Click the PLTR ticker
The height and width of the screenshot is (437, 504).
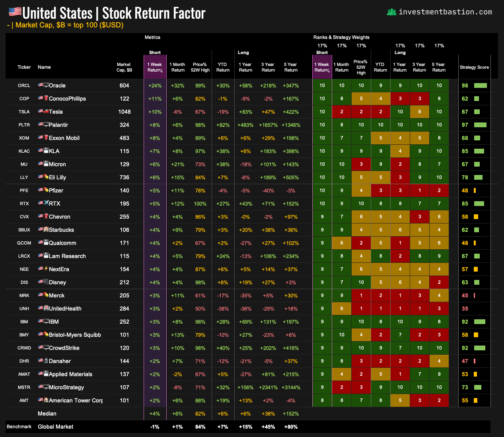click(x=24, y=125)
